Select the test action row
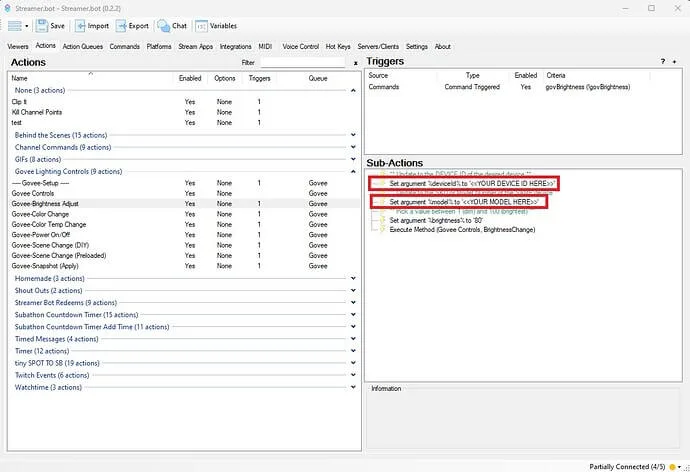Viewport: 690px width, 472px height. coord(184,123)
